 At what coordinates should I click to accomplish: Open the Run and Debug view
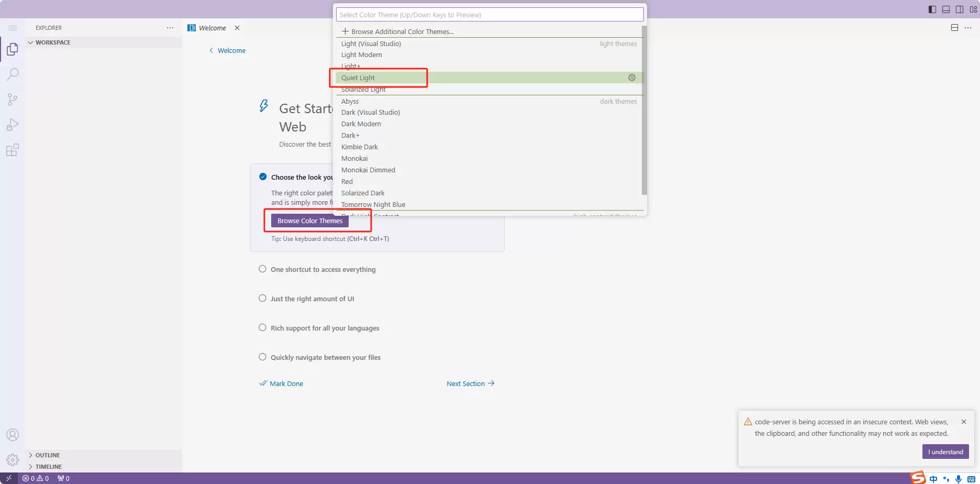13,125
